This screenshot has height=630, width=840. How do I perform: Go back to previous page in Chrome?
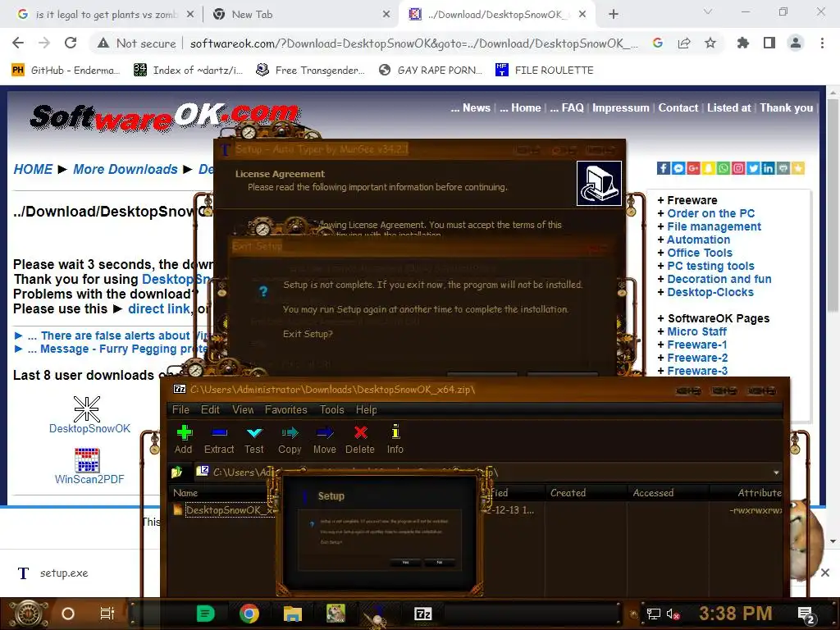pos(18,43)
